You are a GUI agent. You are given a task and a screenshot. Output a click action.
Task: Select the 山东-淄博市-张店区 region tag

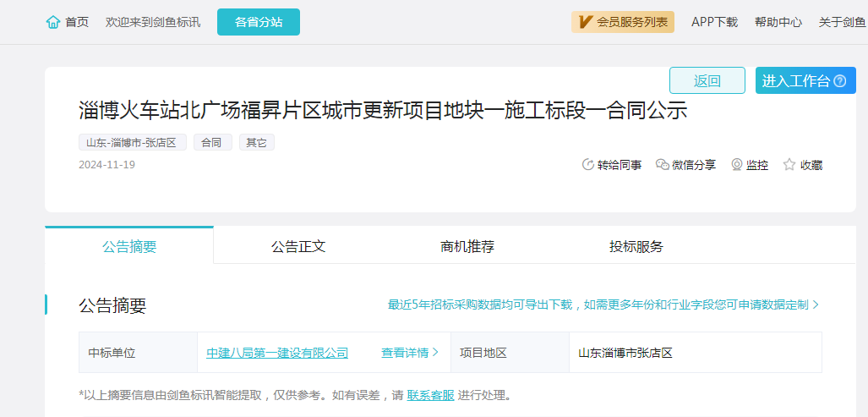click(x=132, y=143)
